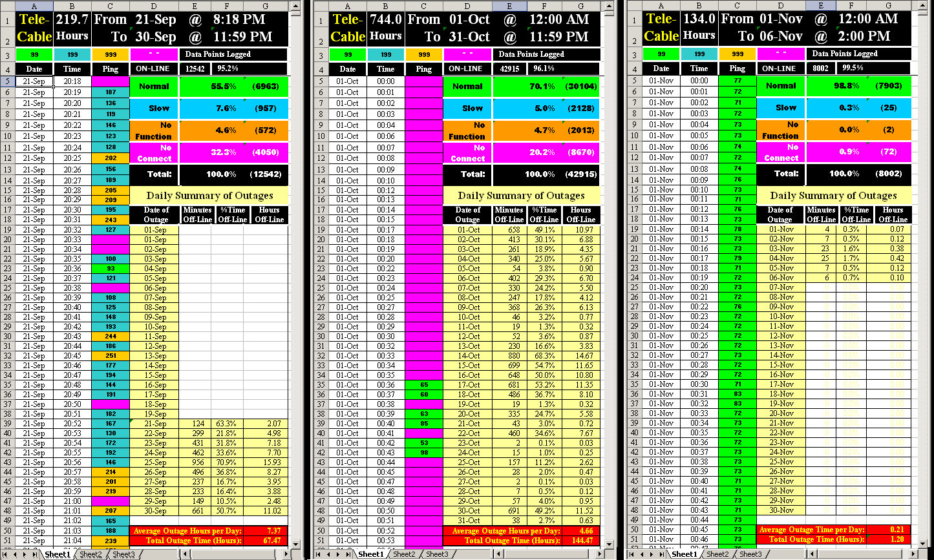Open Sheet3 tab in the September window

[x=124, y=554]
